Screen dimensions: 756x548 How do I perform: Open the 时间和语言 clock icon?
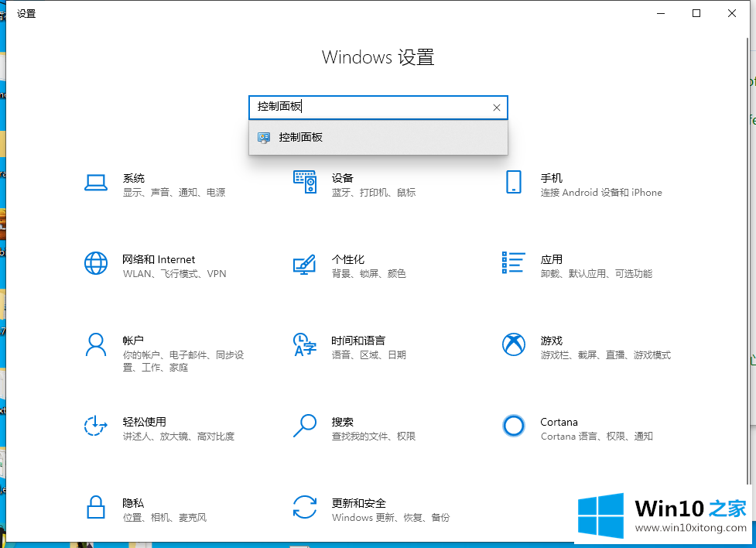click(305, 344)
